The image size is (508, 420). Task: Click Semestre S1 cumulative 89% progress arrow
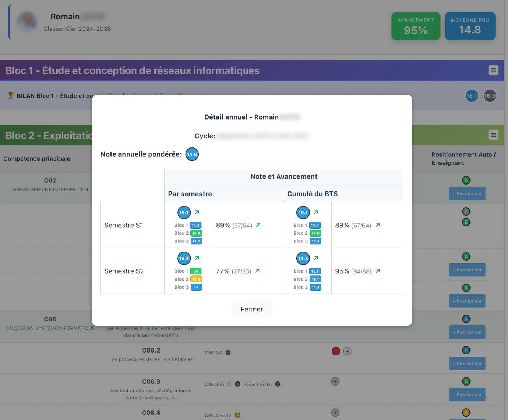pyautogui.click(x=378, y=225)
